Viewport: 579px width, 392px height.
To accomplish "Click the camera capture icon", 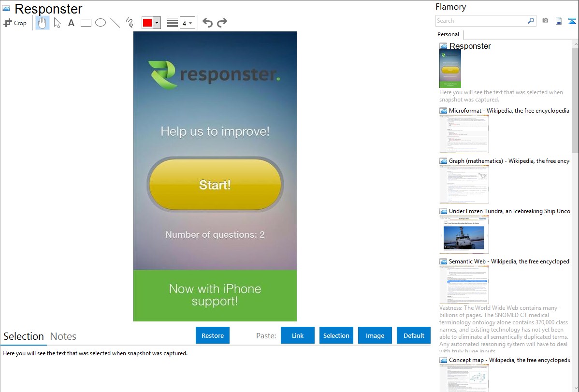I will click(545, 21).
